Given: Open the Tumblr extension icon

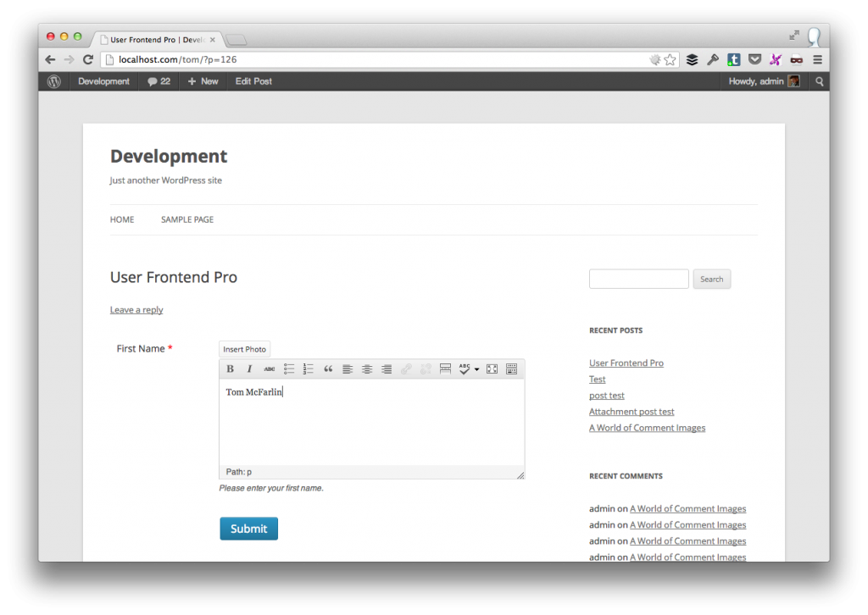Looking at the screenshot, I should point(734,60).
